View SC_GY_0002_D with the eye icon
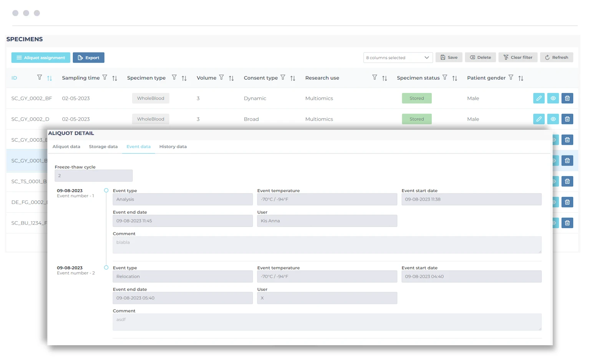The image size is (590, 364). tap(553, 119)
